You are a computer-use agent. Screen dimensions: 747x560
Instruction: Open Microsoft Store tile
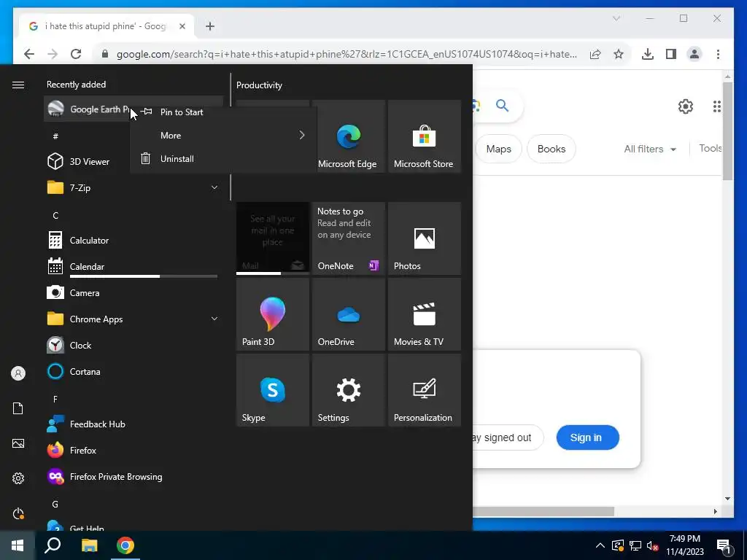coord(425,136)
